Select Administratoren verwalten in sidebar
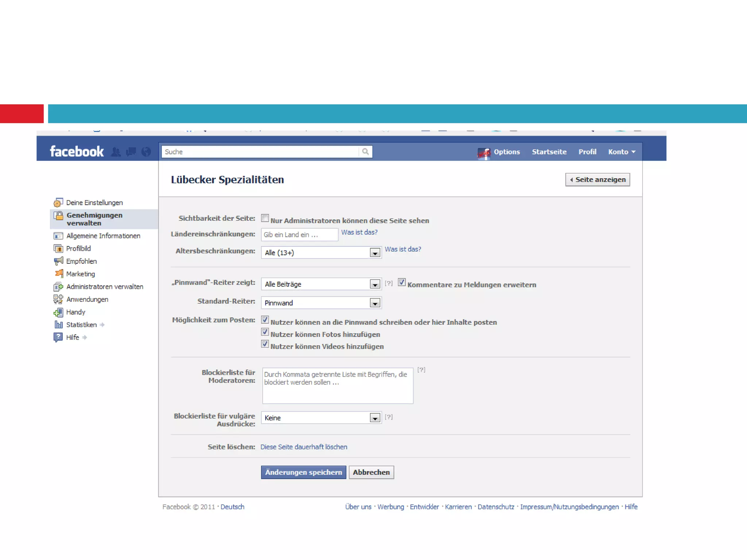Image resolution: width=747 pixels, height=560 pixels. coord(104,287)
